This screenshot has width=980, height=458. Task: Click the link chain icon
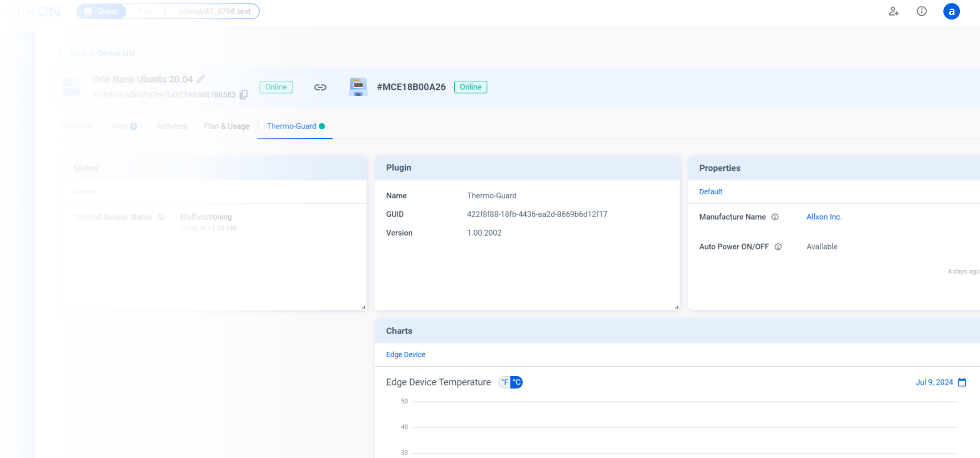point(320,87)
